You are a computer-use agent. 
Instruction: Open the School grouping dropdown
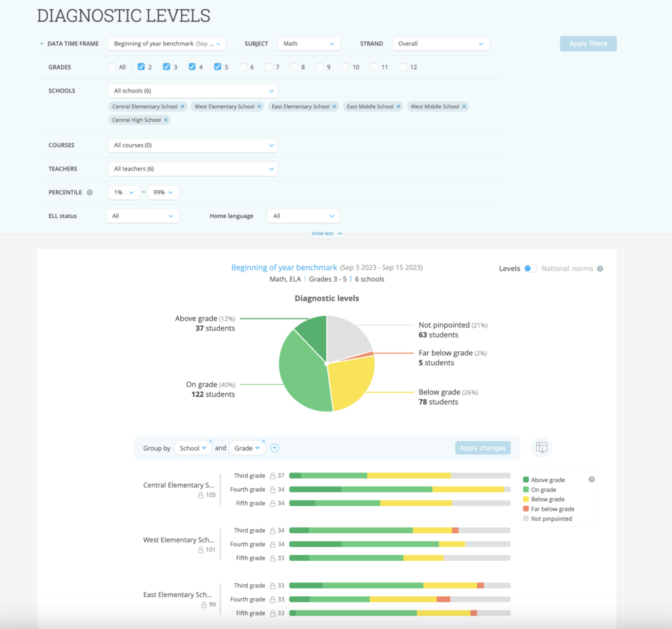point(192,447)
